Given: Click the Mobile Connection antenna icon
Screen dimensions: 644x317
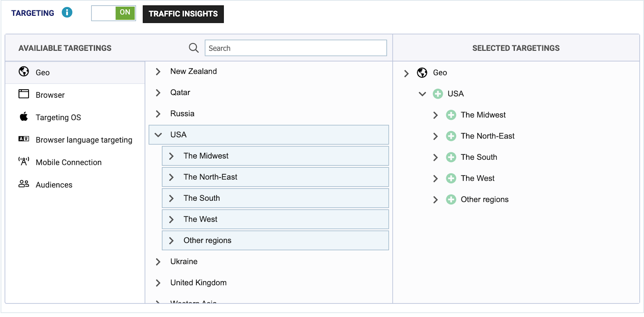Looking at the screenshot, I should pos(24,161).
